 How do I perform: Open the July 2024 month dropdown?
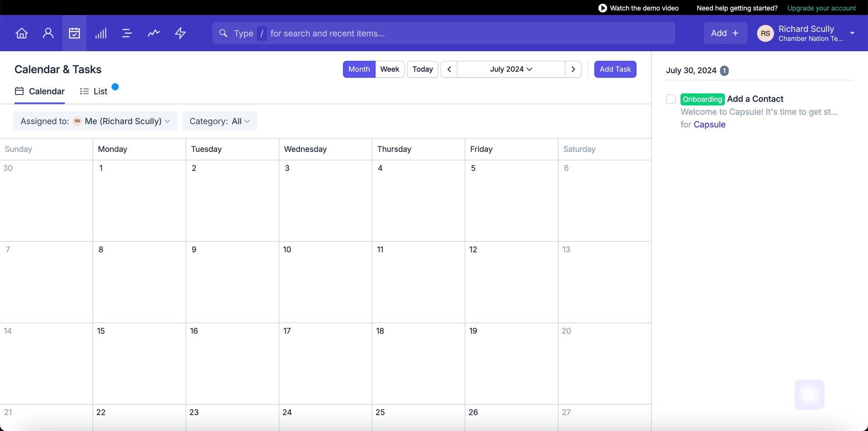pos(511,69)
